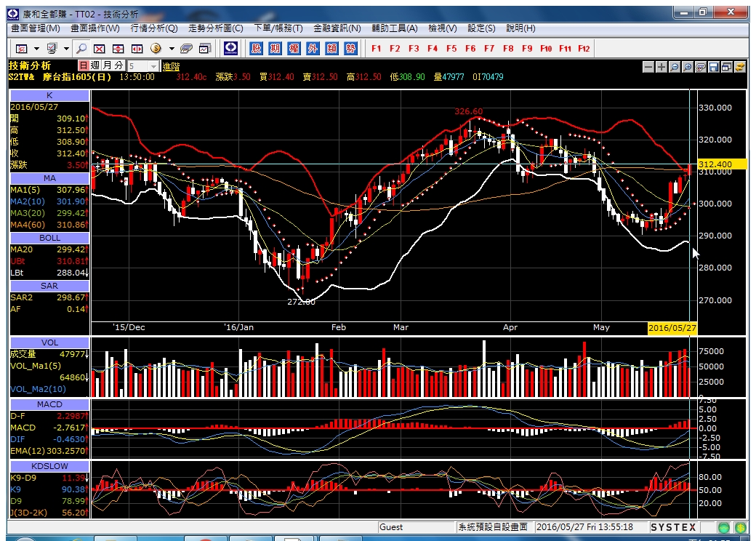756x541 pixels.
Task: Click the F12 shortcut button
Action: [x=584, y=49]
